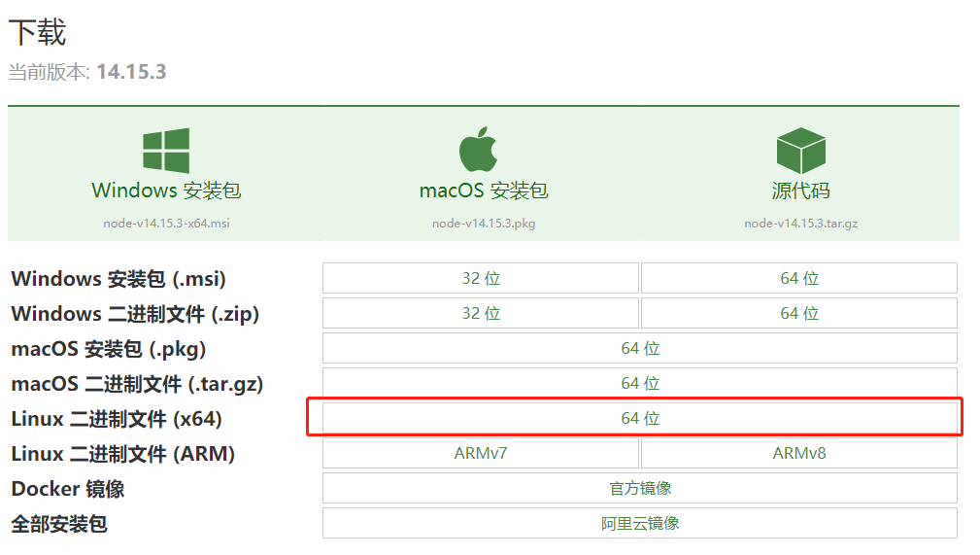Choose 64 位 for Windows 安装包 (.msi)
The image size is (980, 555).
click(x=798, y=278)
